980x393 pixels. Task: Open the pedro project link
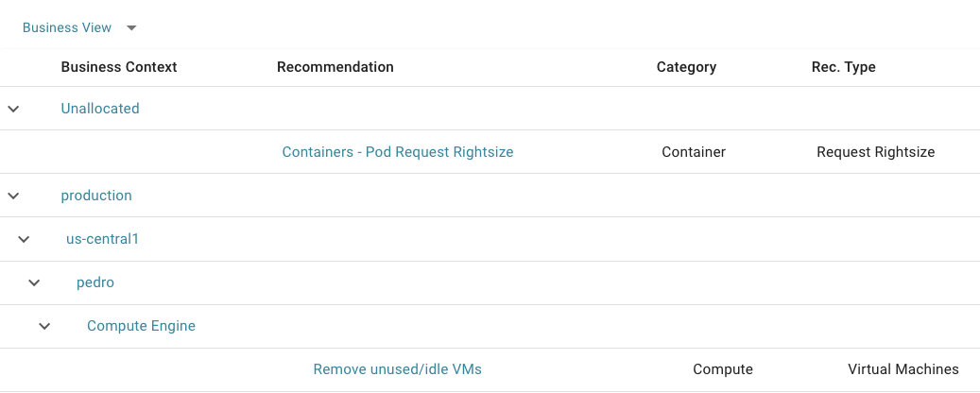[x=95, y=282]
